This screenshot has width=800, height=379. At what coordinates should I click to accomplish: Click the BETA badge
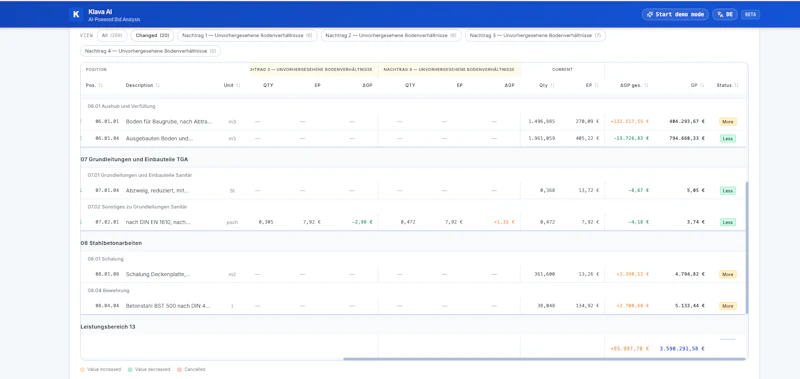(750, 14)
